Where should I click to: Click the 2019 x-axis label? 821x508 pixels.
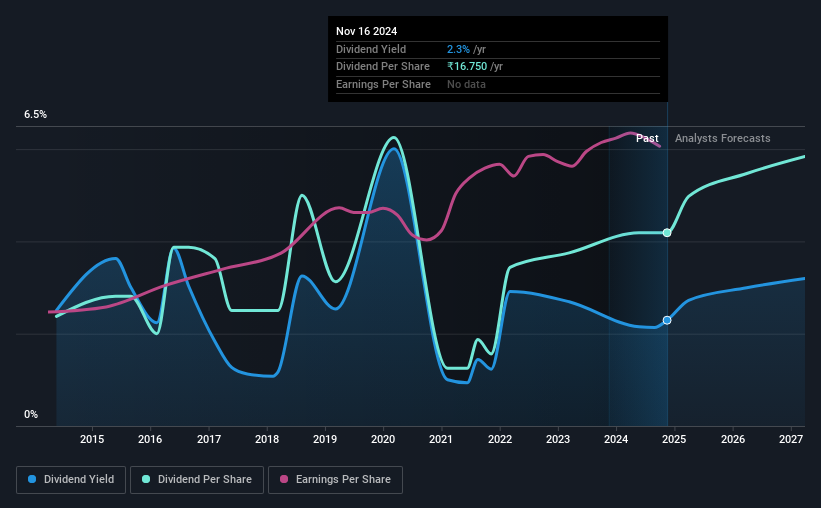tap(325, 439)
